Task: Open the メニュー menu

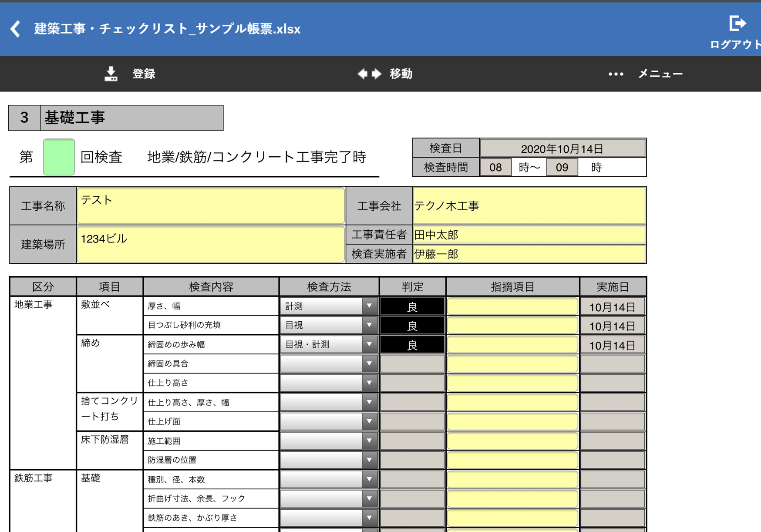Action: click(x=660, y=74)
